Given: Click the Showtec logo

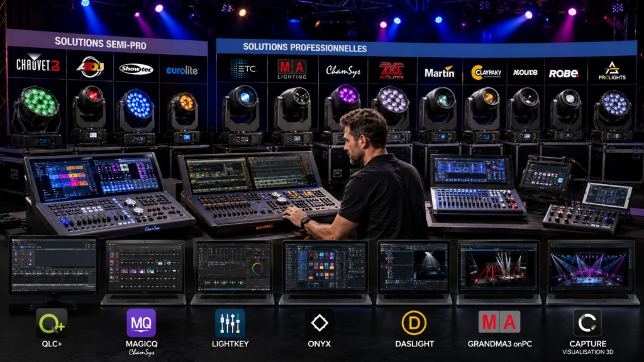Looking at the screenshot, I should coord(136,69).
